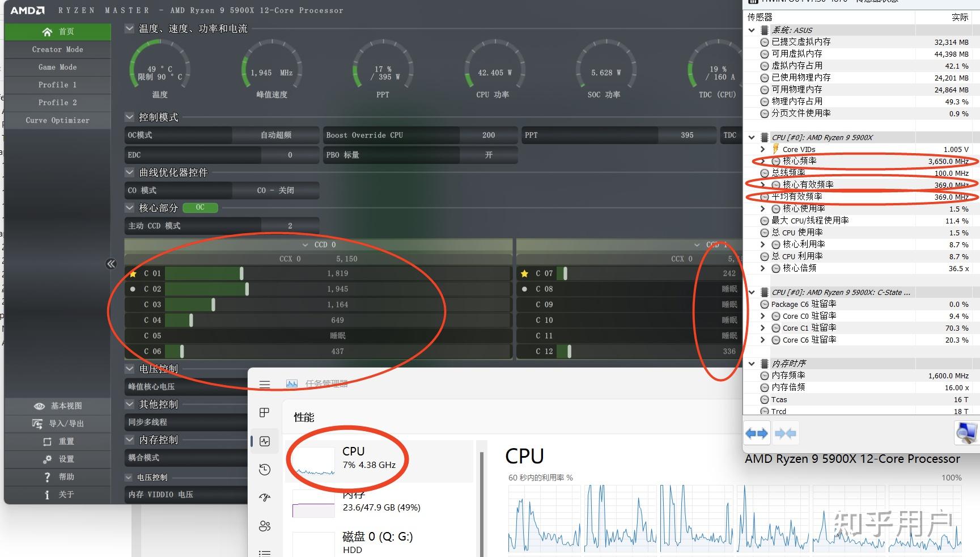Click HWiNFO blue expand arrows button
Screen dimensions: 980x557
pyautogui.click(x=757, y=434)
